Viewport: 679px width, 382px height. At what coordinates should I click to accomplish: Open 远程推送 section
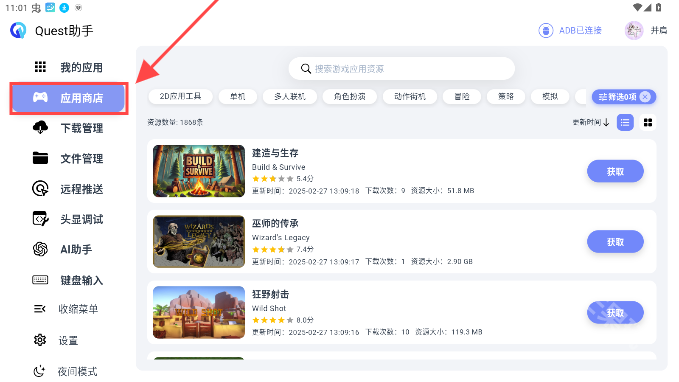tap(68, 189)
